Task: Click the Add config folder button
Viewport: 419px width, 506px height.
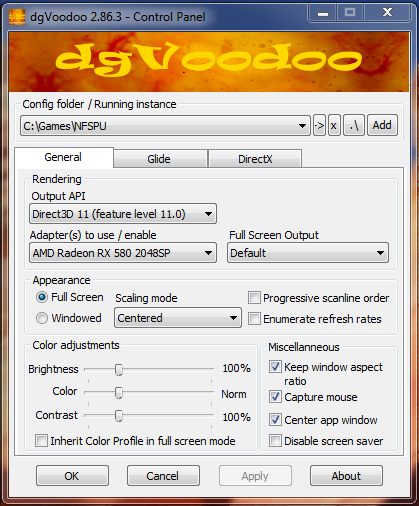Action: [x=382, y=126]
